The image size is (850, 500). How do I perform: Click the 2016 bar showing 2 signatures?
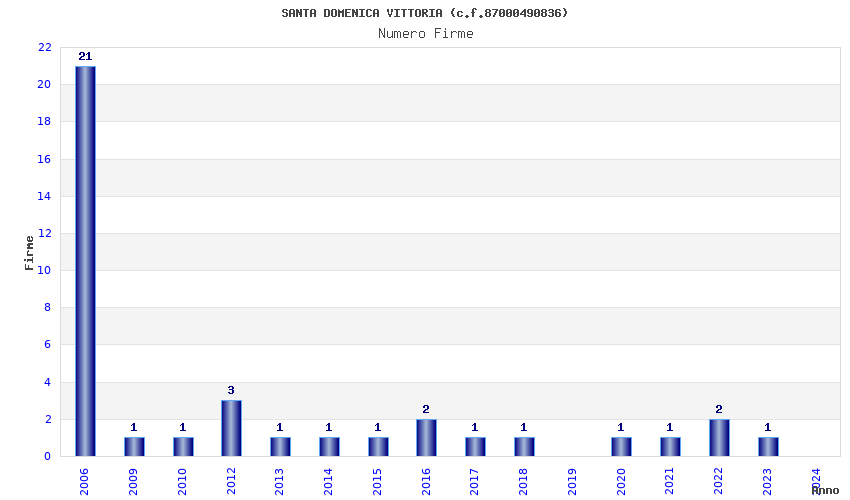tap(427, 438)
